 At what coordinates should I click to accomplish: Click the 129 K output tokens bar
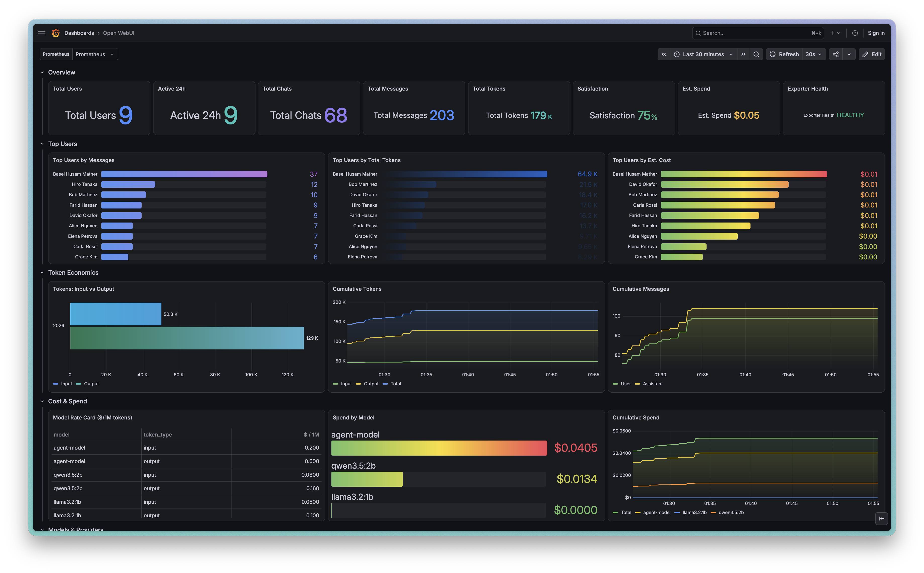click(187, 338)
